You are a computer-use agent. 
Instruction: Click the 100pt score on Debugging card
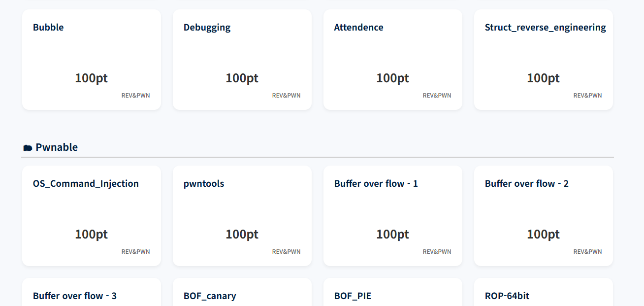click(242, 78)
